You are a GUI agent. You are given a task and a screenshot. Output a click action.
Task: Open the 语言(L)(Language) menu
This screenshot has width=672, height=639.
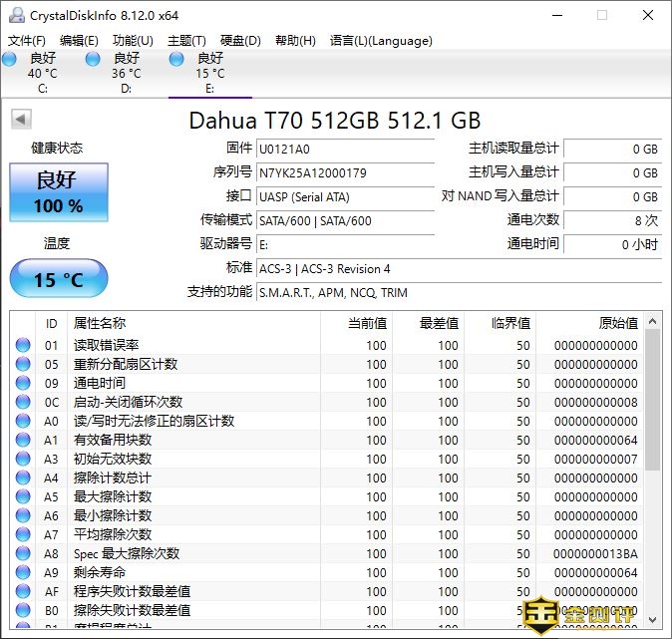tap(381, 41)
